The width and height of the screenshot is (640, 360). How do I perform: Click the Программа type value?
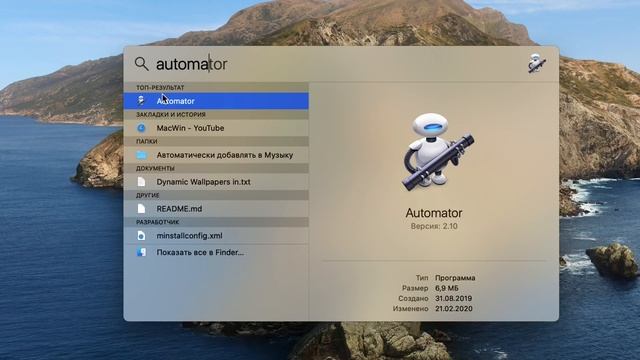(x=455, y=278)
